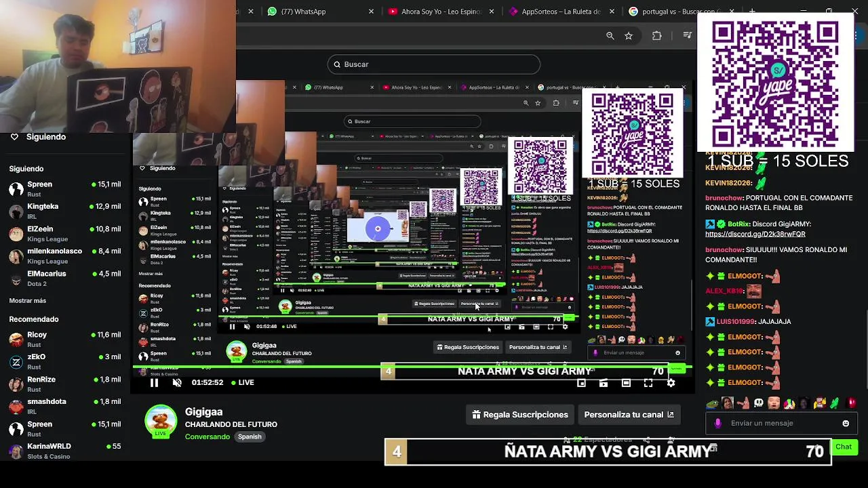Close the Ahora Soy Yo tab
868x488 pixels.
coord(492,12)
